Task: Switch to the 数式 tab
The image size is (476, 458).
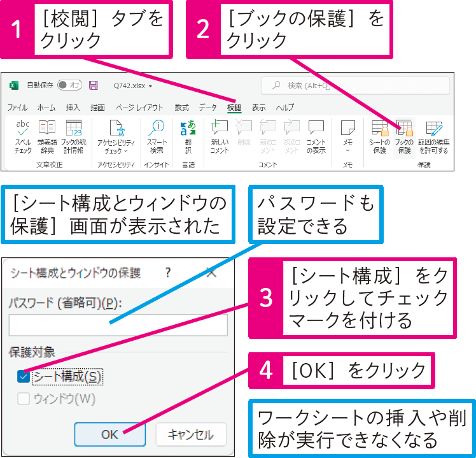Action: click(x=181, y=108)
